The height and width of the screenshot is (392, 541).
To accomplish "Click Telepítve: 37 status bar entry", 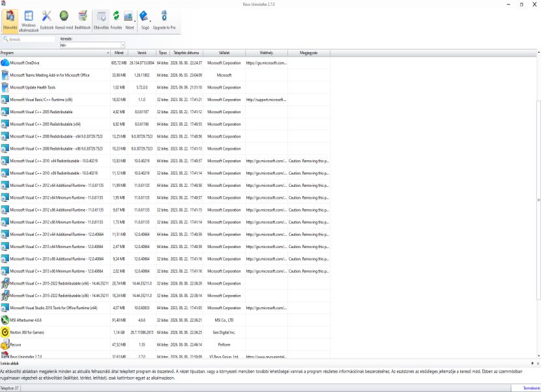I will pyautogui.click(x=10, y=388).
